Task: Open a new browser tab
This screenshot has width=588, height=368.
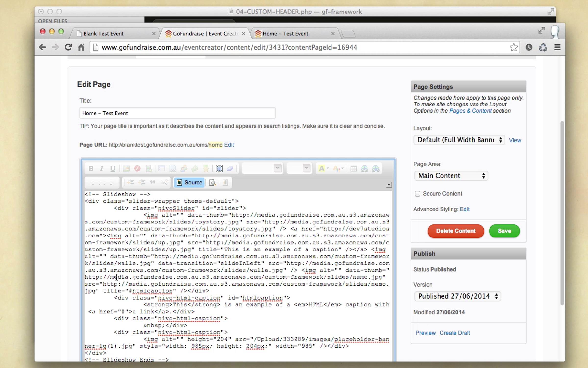Action: pos(348,34)
